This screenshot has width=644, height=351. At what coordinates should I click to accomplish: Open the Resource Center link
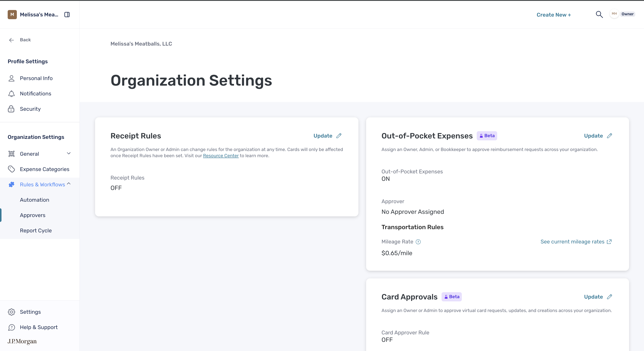coord(221,156)
